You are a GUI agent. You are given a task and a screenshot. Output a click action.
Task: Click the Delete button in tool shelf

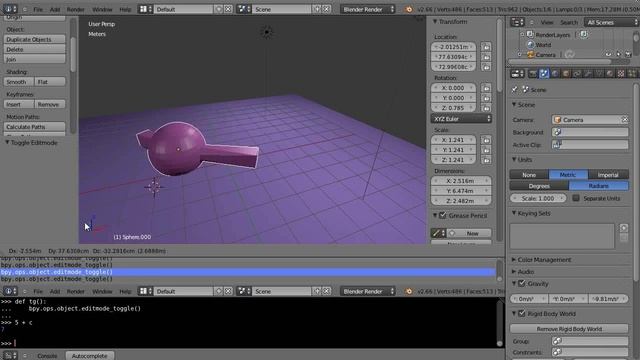34,49
